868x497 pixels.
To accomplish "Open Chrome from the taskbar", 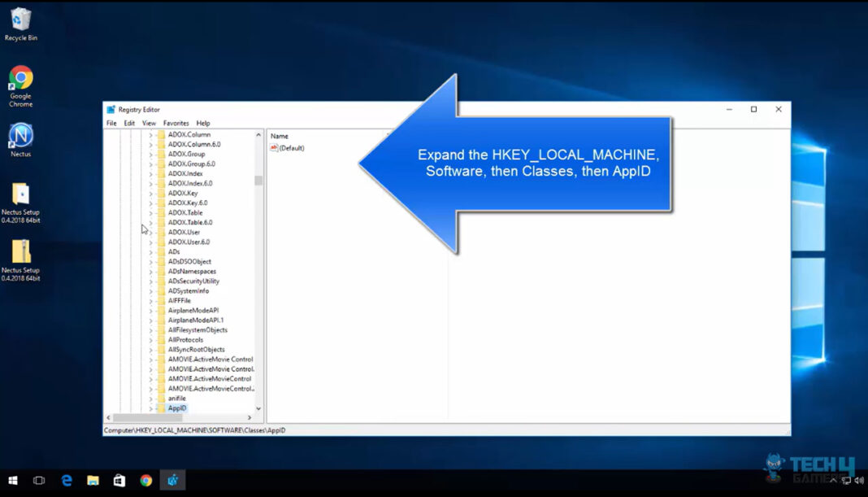I will (x=145, y=481).
